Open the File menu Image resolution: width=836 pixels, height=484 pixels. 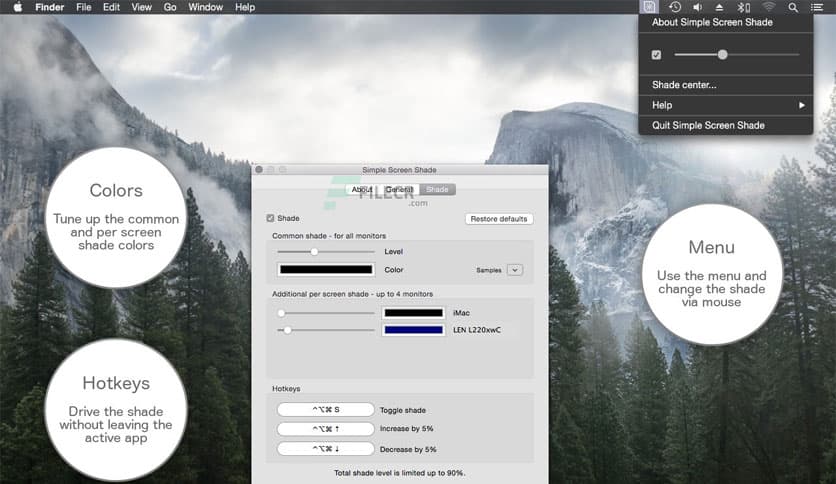click(x=84, y=7)
